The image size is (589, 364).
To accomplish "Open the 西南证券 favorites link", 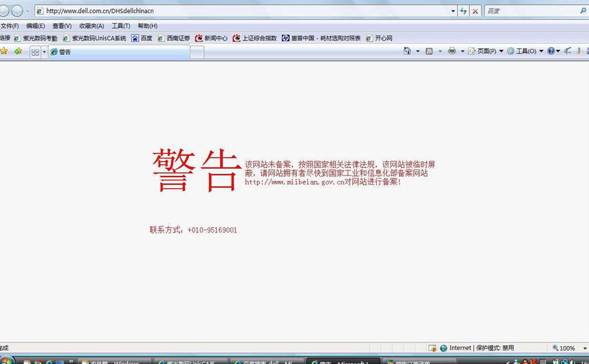I will pos(174,38).
